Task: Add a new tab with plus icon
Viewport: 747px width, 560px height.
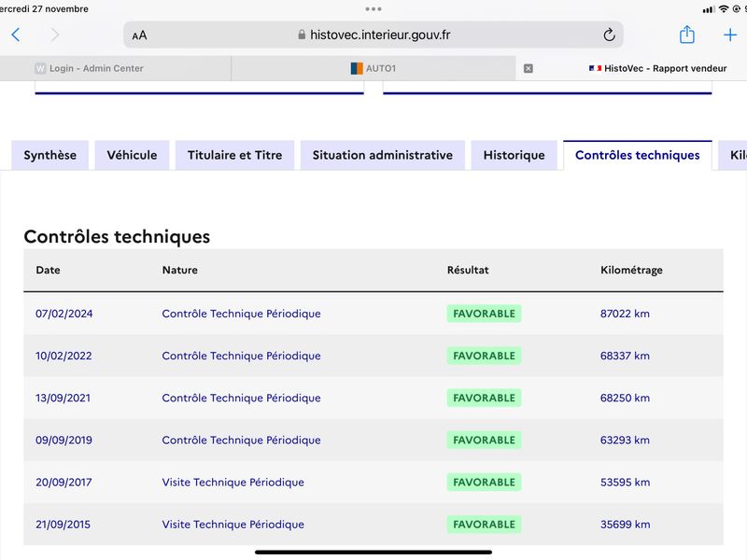Action: (730, 35)
